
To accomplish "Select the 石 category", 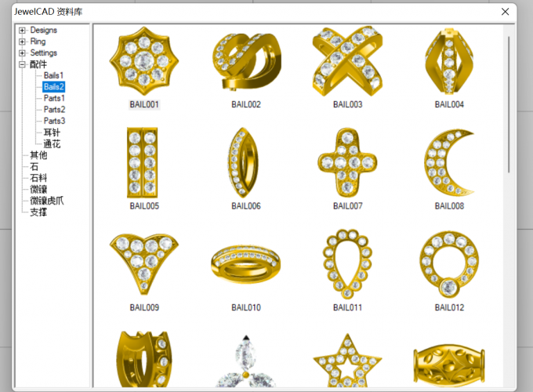I will pos(34,166).
